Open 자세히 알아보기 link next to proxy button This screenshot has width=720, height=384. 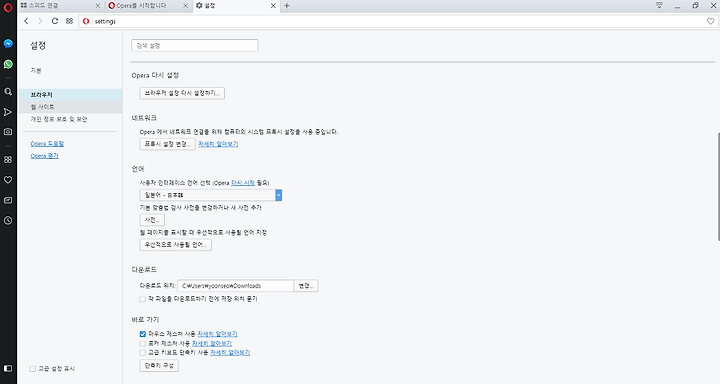[218, 144]
